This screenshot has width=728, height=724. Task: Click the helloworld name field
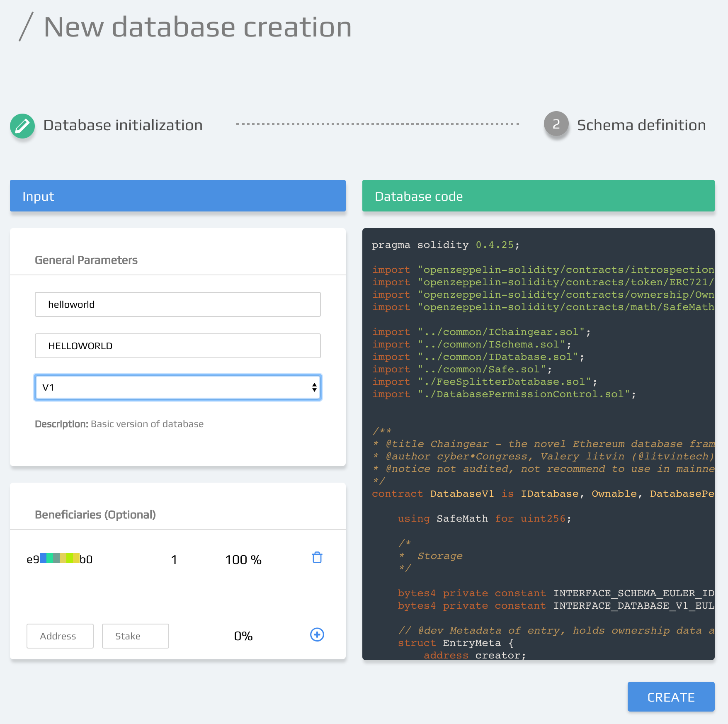[178, 304]
